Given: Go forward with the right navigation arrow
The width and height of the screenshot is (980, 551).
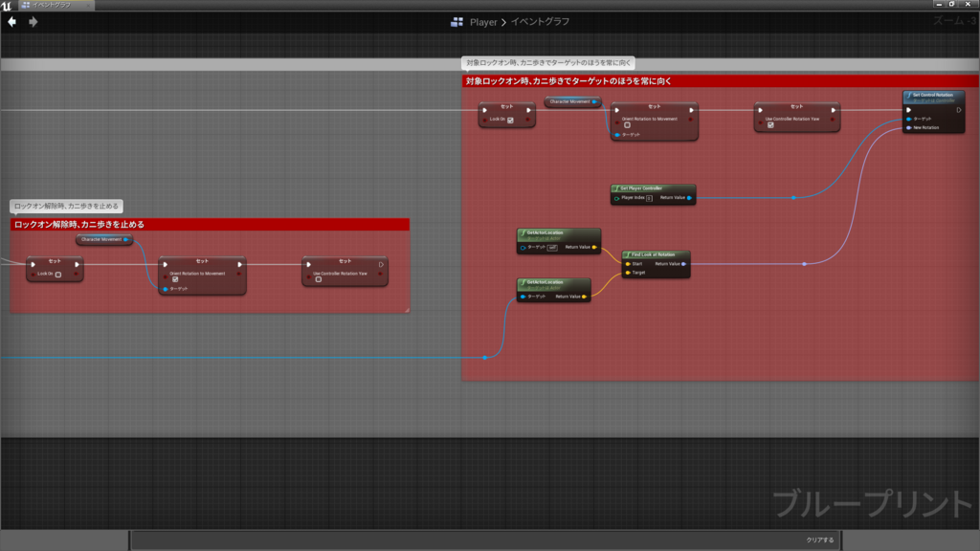Looking at the screenshot, I should (33, 22).
